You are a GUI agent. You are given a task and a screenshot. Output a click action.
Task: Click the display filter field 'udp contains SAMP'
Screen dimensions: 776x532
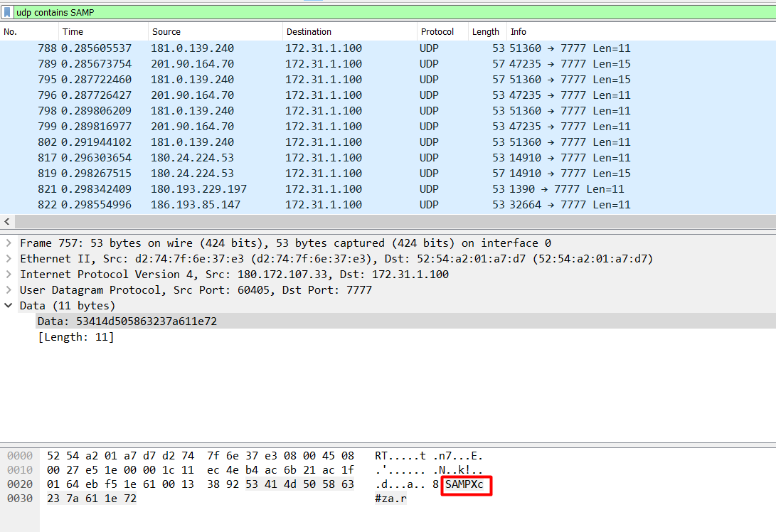tap(395, 12)
